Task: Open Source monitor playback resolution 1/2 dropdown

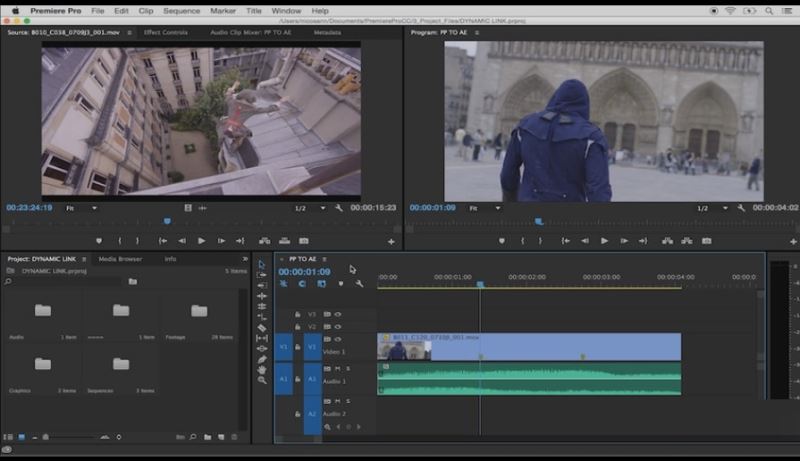Action: click(310, 208)
